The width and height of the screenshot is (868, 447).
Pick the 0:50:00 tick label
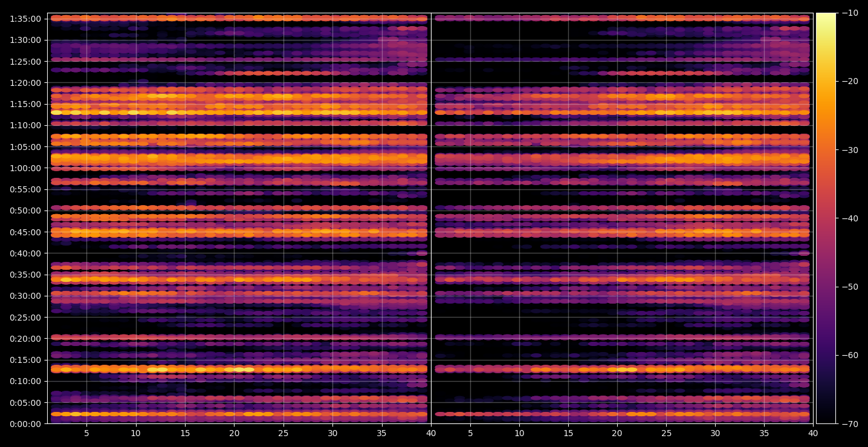[x=25, y=210]
